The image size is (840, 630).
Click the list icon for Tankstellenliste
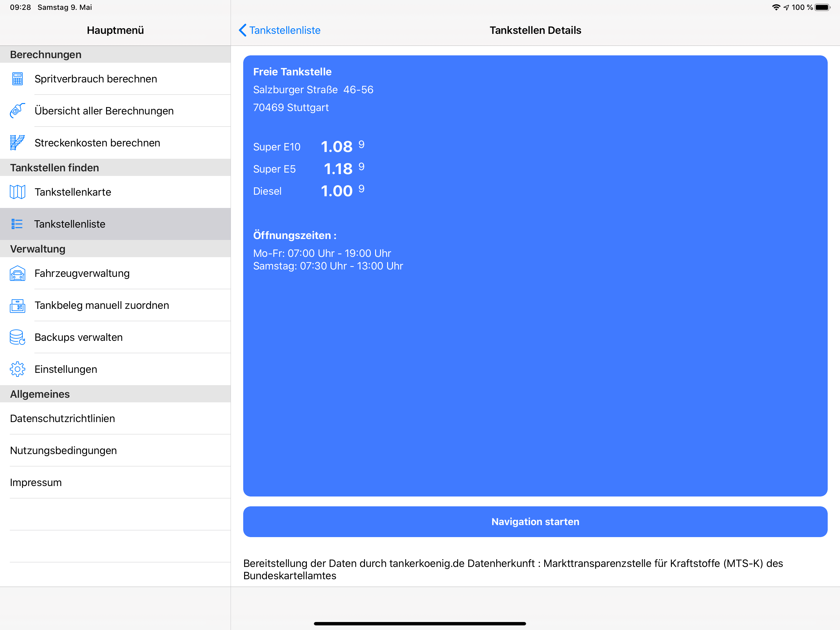[x=17, y=224]
